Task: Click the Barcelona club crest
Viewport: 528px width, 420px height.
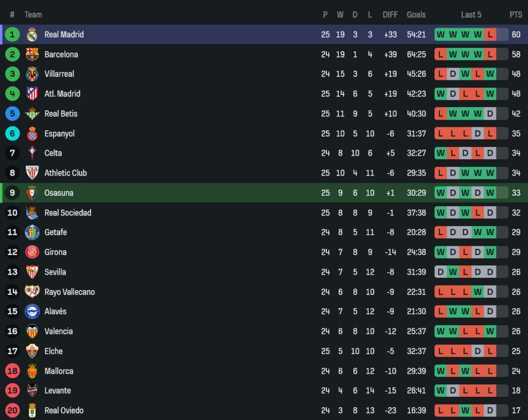Action: [32, 54]
